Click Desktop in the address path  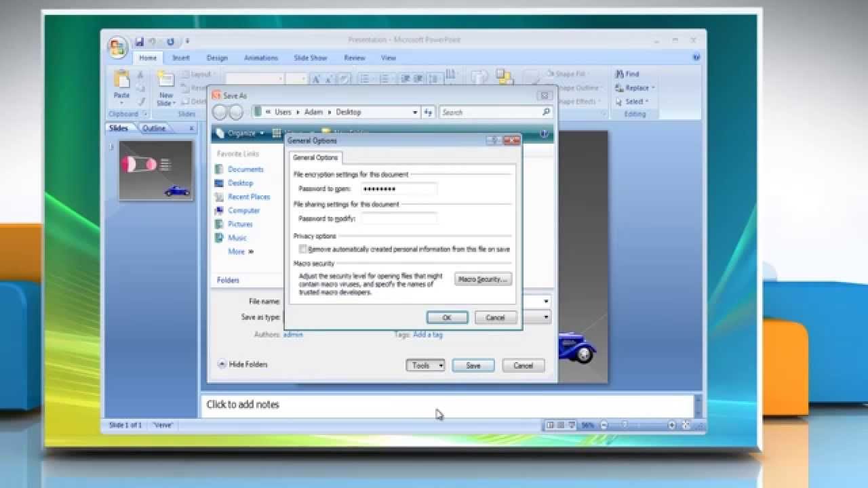tap(349, 113)
